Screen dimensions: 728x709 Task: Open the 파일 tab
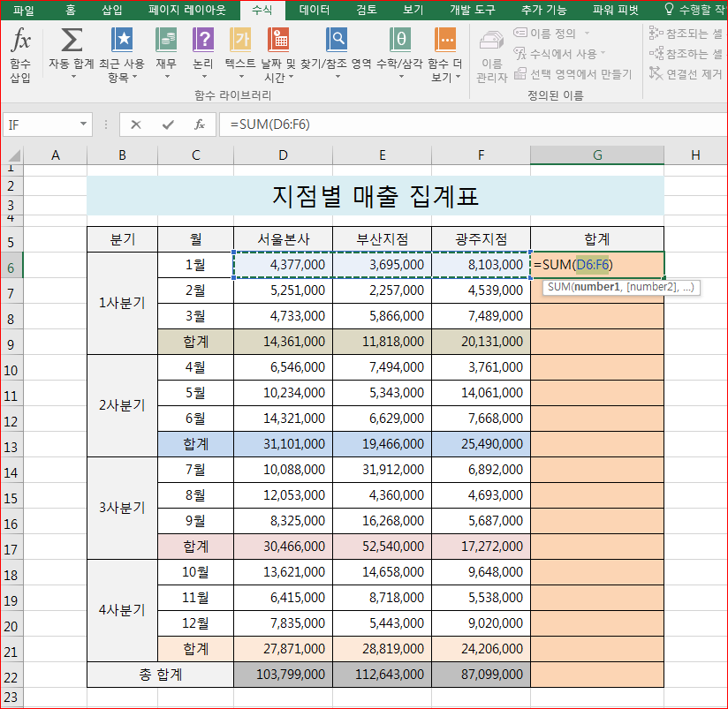click(x=24, y=10)
